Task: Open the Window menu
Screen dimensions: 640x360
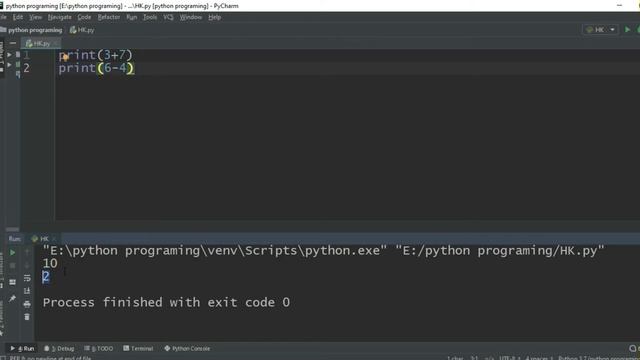Action: tap(191, 17)
